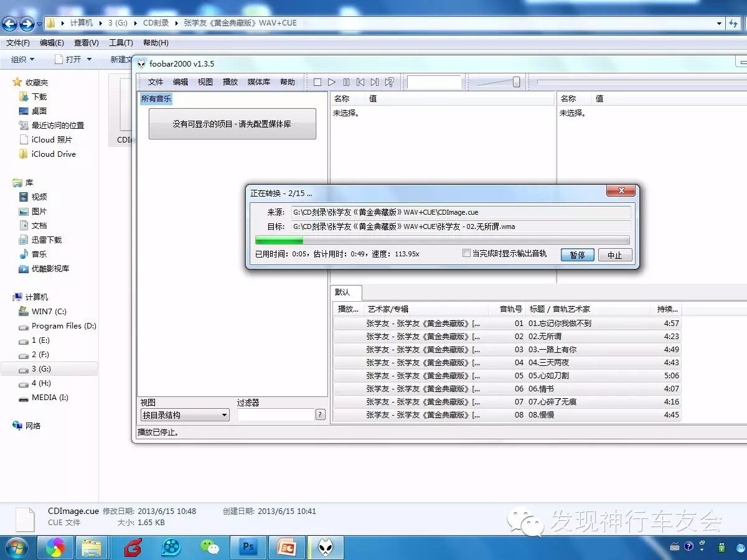Open the 文件 menu in foobar2000
Viewport: 747px width, 560px height.
coord(156,82)
